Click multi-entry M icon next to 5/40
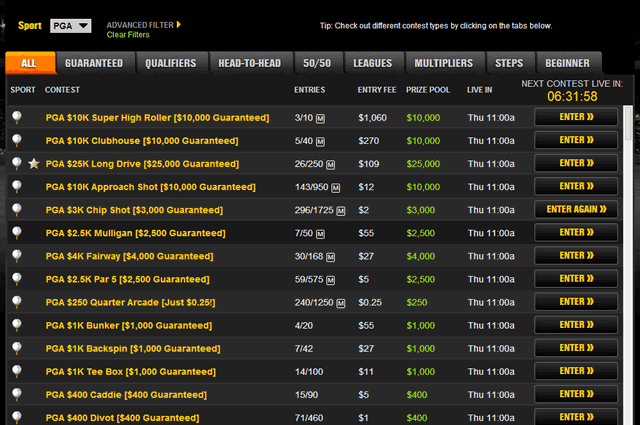640x425 pixels. click(320, 142)
